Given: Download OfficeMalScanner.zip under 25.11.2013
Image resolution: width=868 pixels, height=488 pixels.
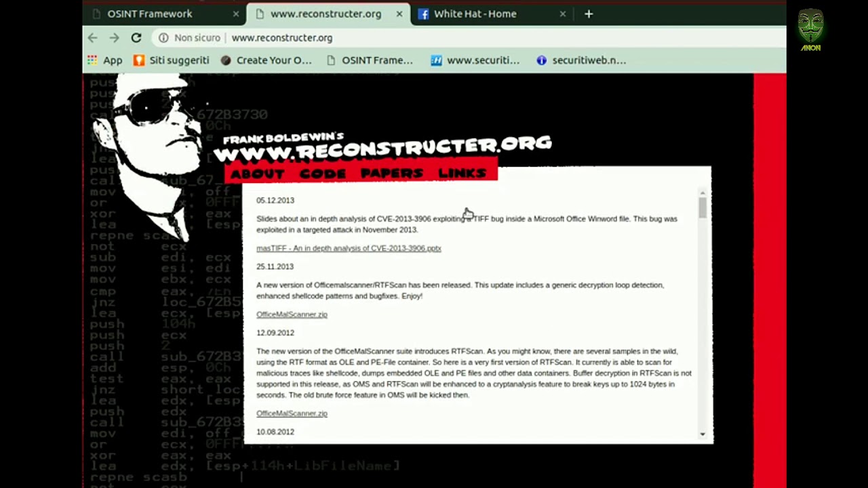Looking at the screenshot, I should [x=292, y=314].
